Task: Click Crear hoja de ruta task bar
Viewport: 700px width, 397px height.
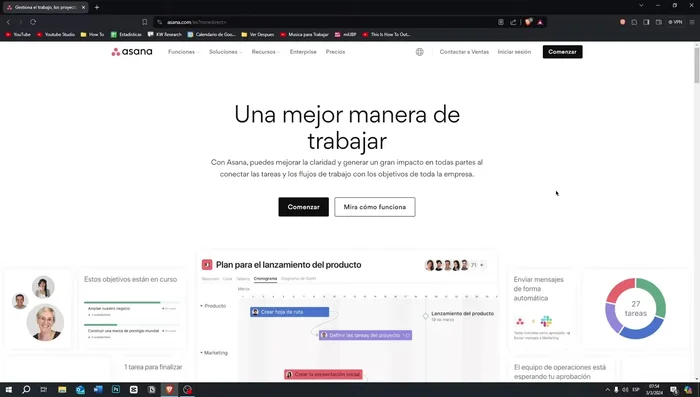Action: coord(290,312)
